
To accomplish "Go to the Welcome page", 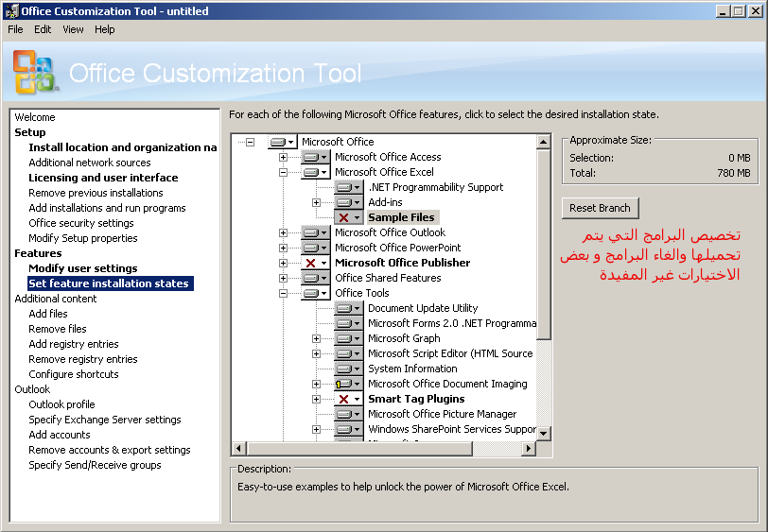I will (35, 117).
